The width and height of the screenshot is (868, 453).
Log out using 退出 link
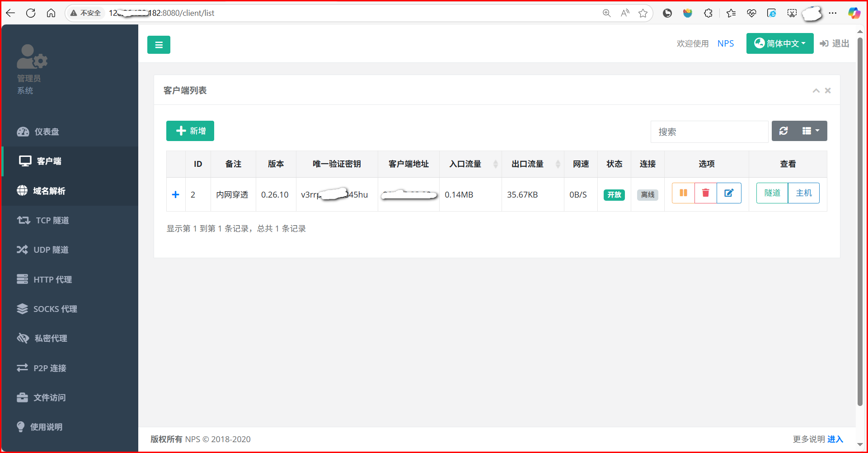835,43
